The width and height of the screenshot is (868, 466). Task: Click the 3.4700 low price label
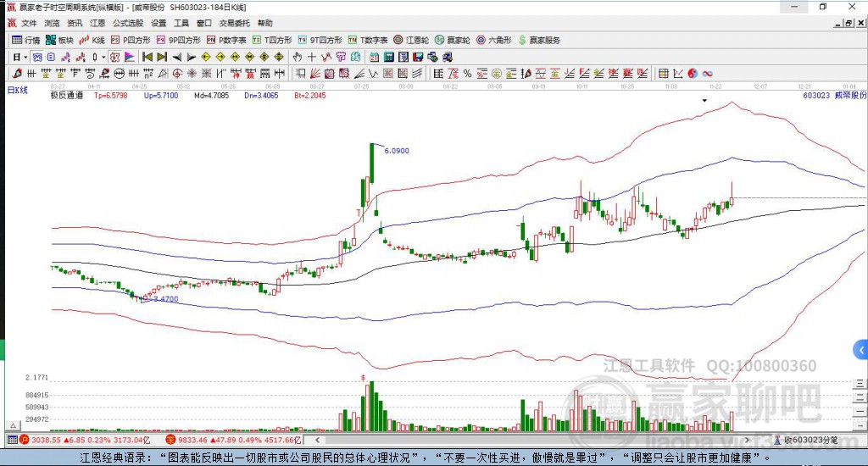coord(165,299)
